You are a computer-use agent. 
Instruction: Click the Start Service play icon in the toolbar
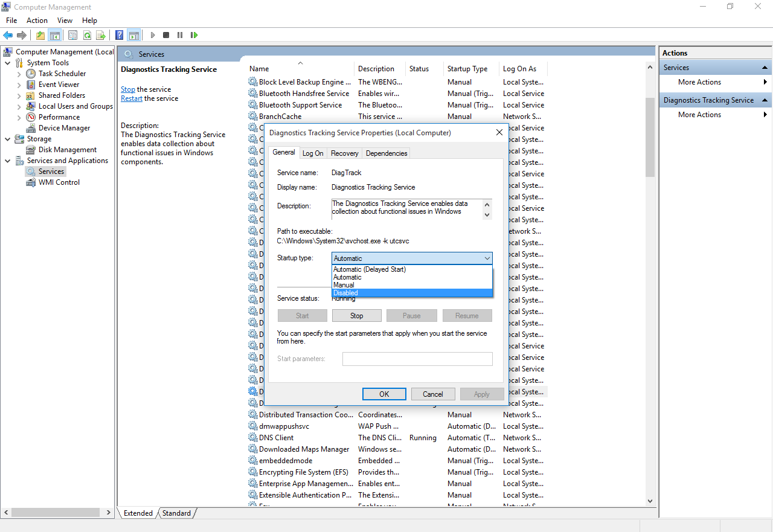pyautogui.click(x=153, y=35)
